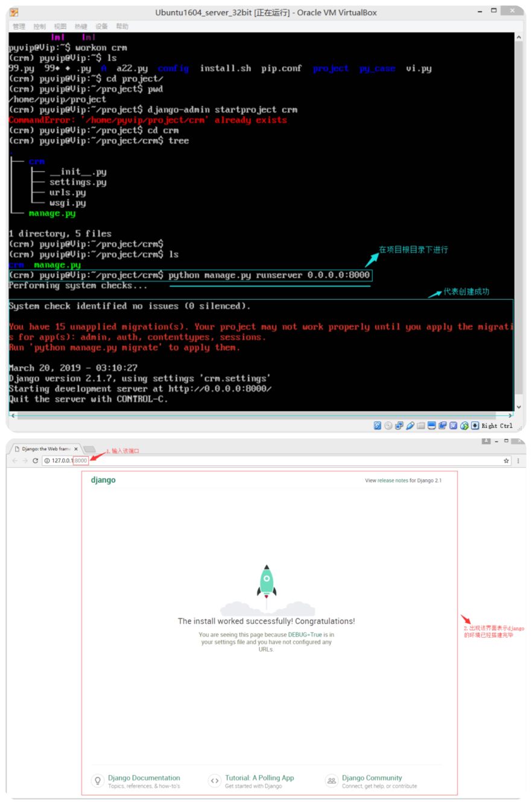Click the browser address bar showing 127.0.0.1:8000
This screenshot has height=805, width=532.
pos(277,461)
